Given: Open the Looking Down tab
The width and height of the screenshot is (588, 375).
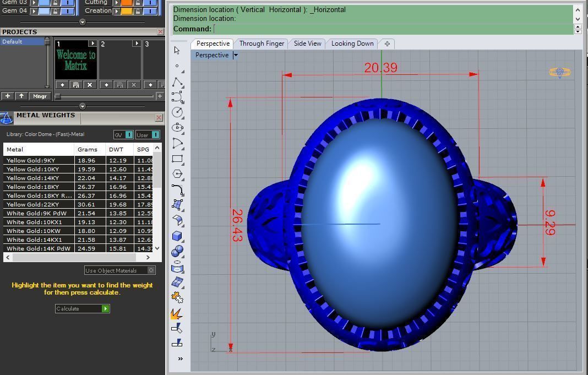Looking at the screenshot, I should [352, 44].
